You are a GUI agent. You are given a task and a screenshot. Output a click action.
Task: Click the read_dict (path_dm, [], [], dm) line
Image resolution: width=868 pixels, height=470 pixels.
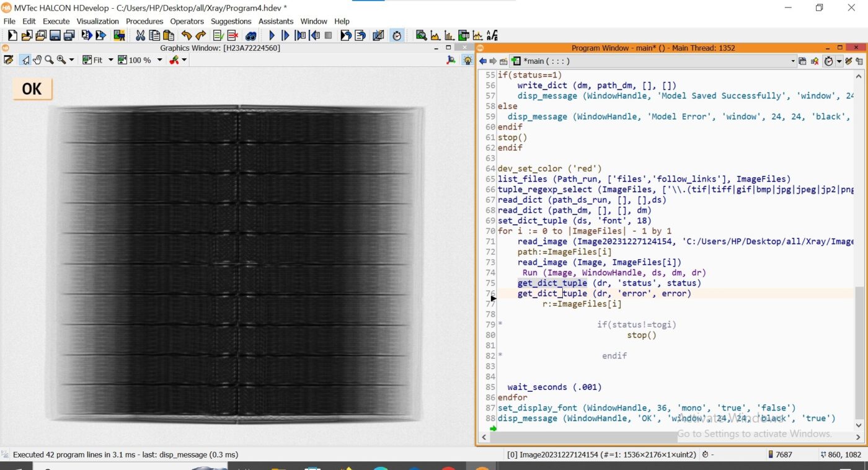pos(574,210)
